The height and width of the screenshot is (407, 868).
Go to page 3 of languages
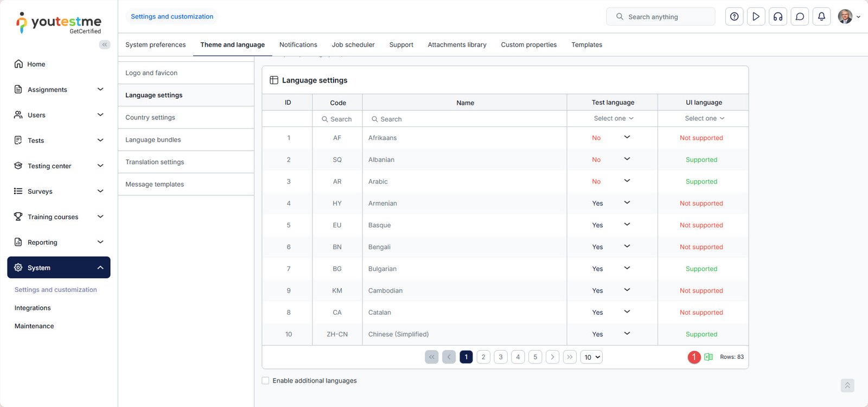point(500,357)
